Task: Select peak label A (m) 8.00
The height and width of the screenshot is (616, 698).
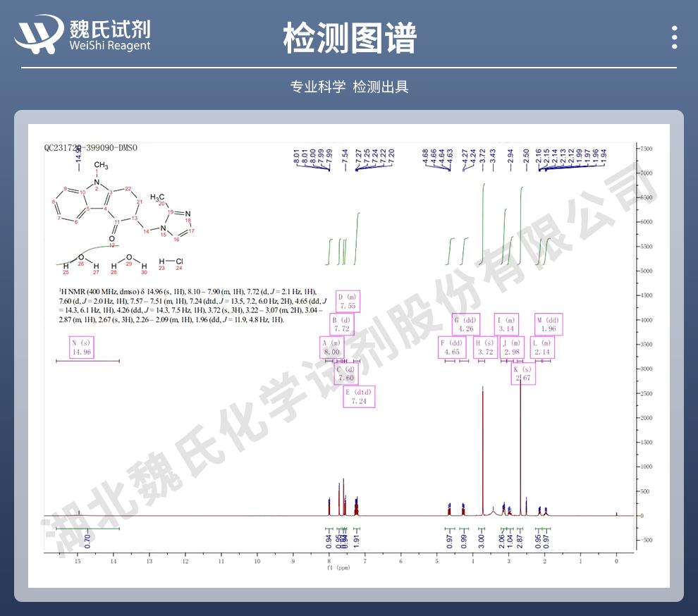Action: tap(331, 347)
